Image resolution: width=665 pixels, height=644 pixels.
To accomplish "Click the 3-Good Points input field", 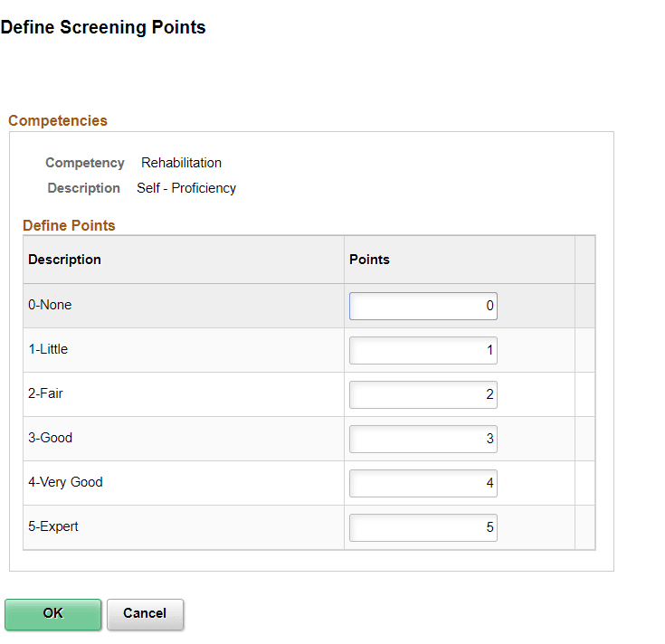I will point(423,439).
